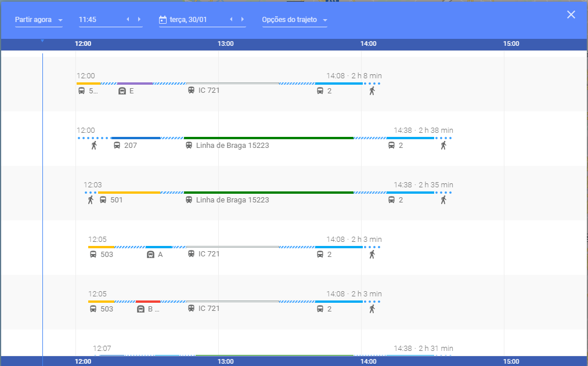588x366 pixels.
Task: Choose the 12:03 route lasting 2 h 35 min
Action: coord(267,185)
